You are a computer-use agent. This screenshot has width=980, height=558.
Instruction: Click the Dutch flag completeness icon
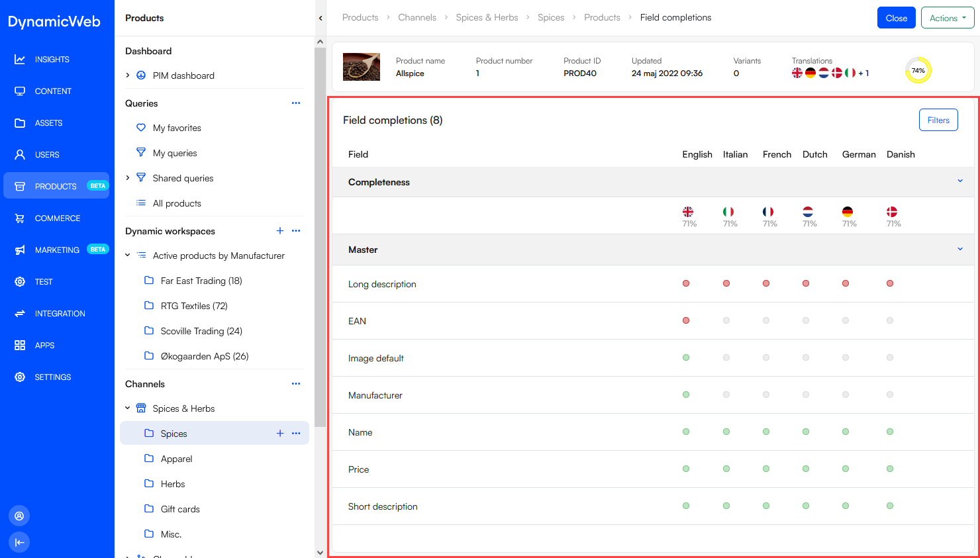click(808, 212)
